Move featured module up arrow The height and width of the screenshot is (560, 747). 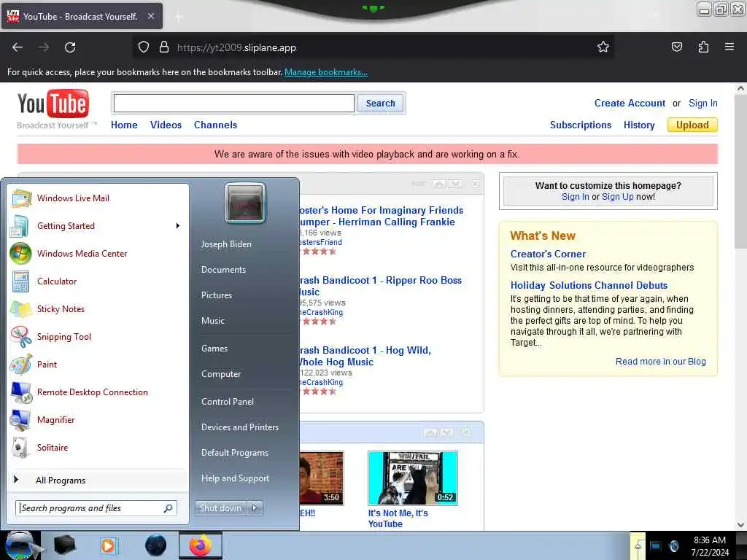coord(438,184)
